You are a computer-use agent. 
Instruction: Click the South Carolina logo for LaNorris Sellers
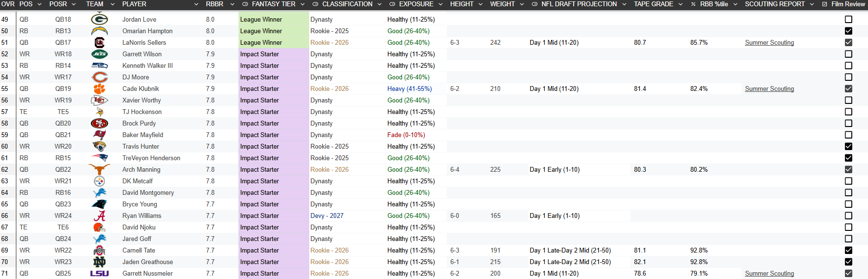(x=100, y=42)
